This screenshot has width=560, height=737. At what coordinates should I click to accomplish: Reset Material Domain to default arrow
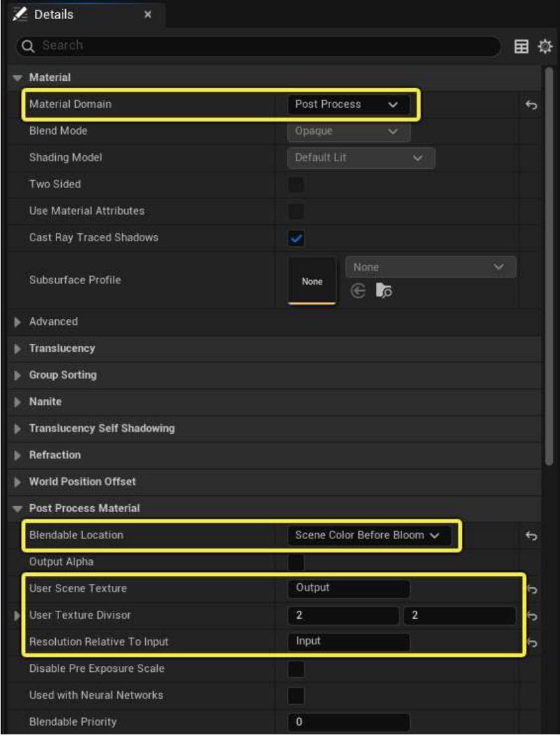[532, 105]
